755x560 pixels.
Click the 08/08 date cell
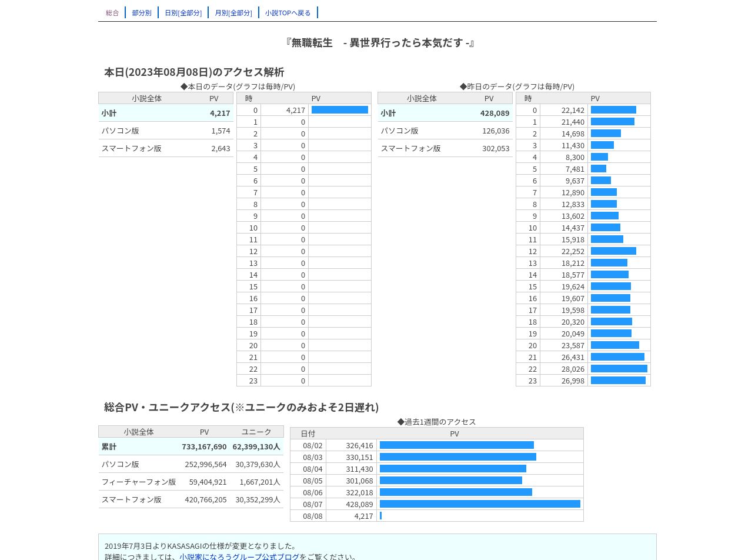pos(308,516)
